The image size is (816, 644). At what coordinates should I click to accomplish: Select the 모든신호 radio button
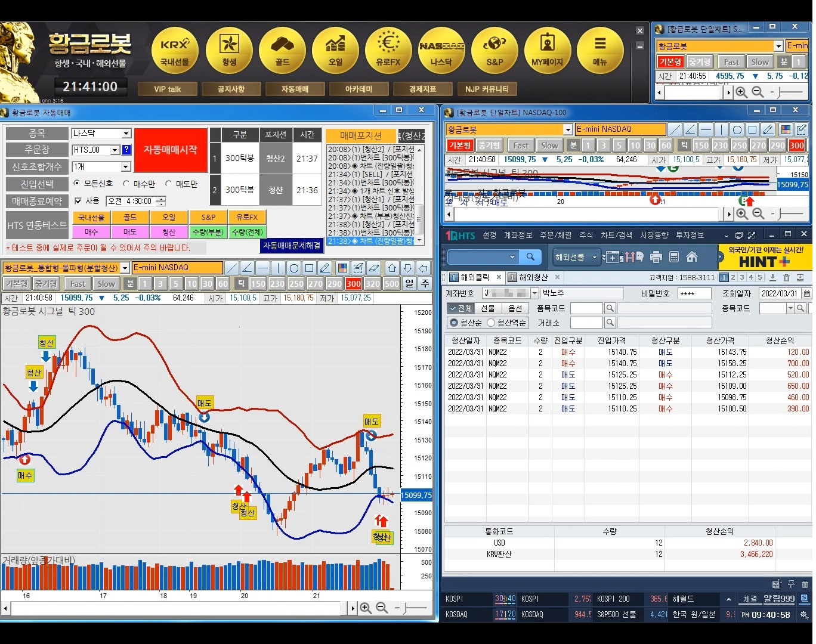(76, 184)
